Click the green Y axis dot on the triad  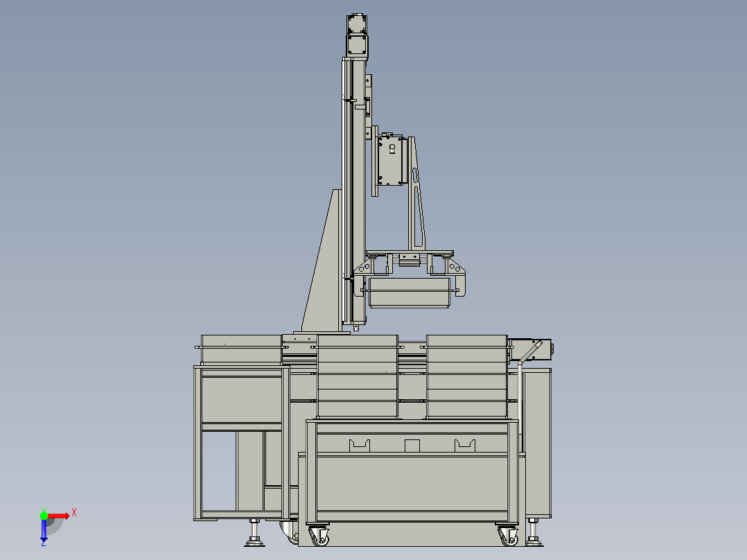(44, 516)
